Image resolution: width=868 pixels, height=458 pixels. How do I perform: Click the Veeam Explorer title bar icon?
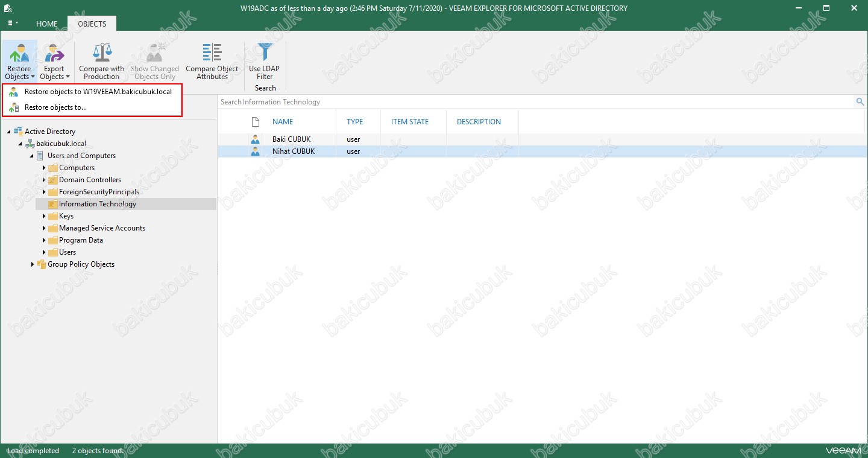pos(8,8)
